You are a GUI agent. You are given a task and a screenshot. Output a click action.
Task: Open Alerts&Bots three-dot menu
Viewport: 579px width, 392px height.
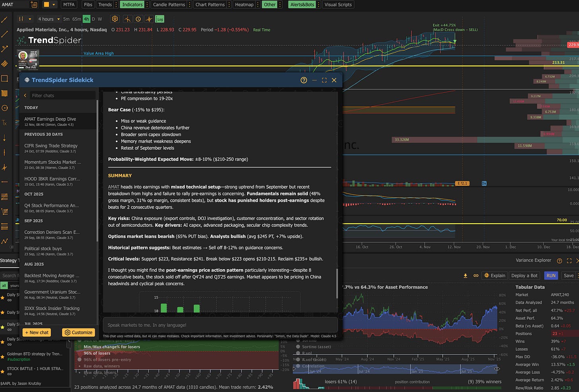[x=319, y=5]
